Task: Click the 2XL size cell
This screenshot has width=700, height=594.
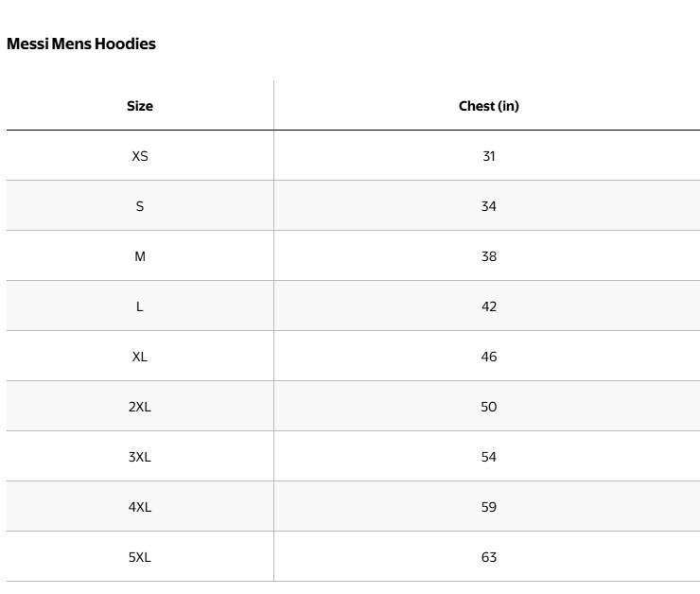Action: [140, 407]
